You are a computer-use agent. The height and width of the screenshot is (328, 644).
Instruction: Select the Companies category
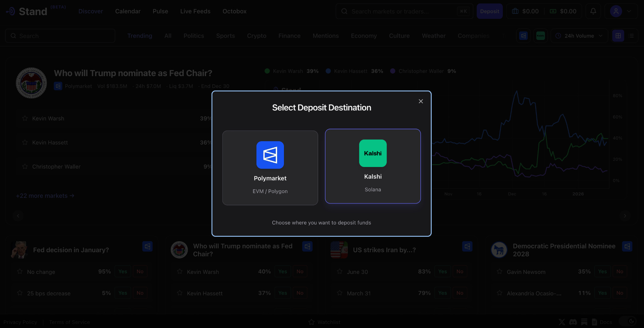pos(474,36)
